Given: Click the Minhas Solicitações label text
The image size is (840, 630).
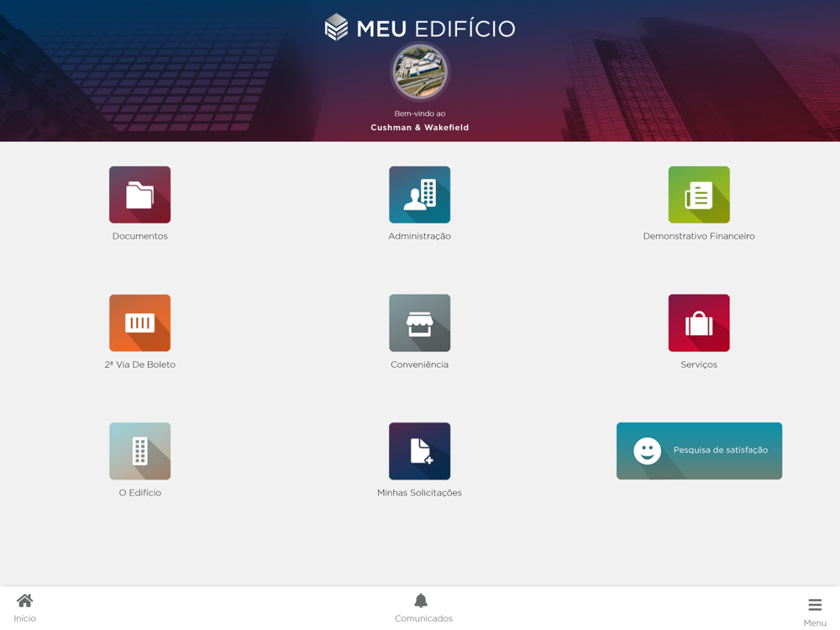Looking at the screenshot, I should click(419, 493).
